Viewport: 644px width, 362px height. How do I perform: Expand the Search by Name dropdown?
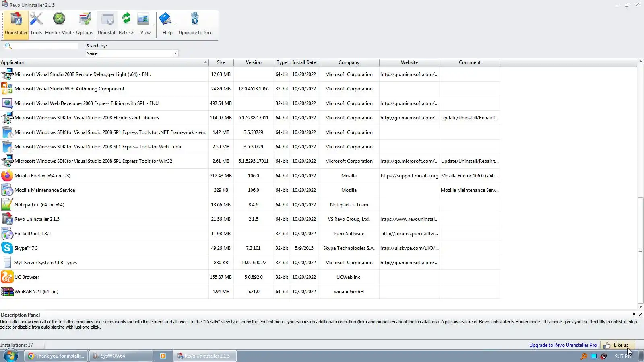175,53
